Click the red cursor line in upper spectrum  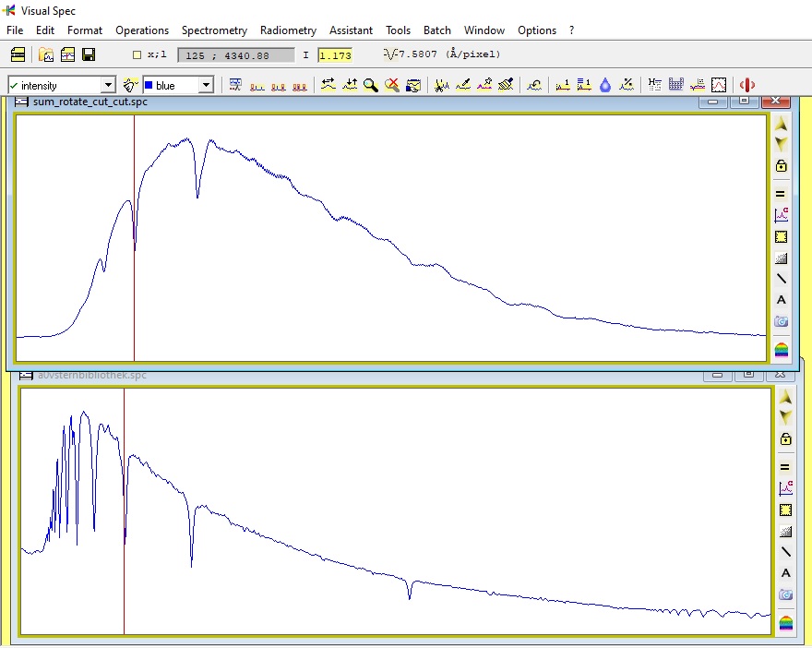134,237
